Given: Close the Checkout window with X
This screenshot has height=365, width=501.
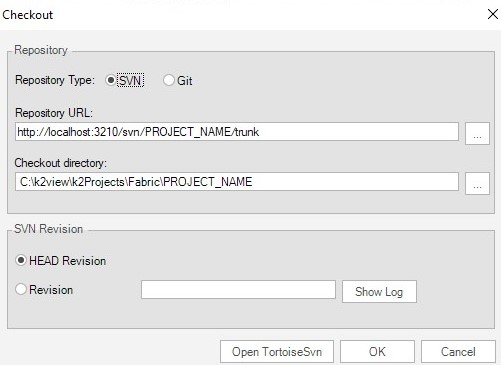Looking at the screenshot, I should (493, 14).
